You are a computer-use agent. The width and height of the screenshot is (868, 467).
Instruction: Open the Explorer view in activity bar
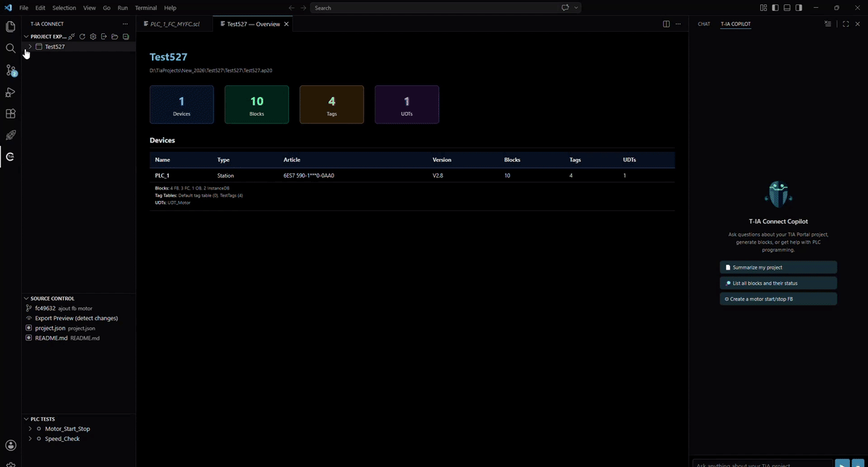point(10,27)
